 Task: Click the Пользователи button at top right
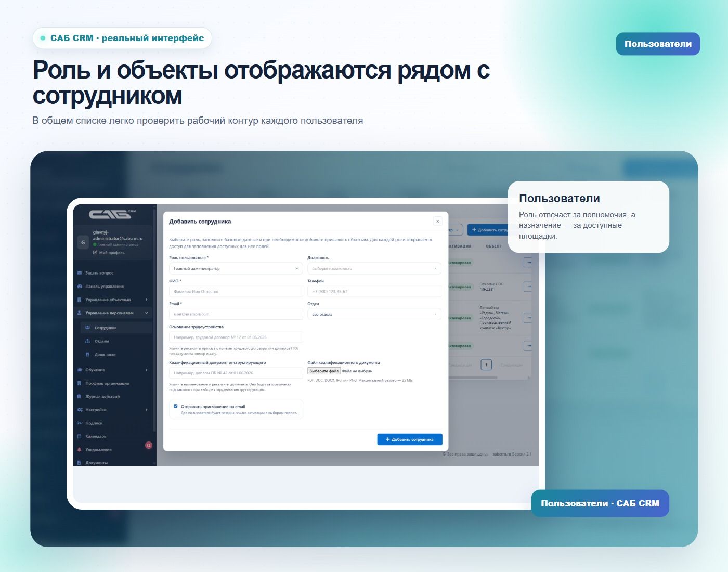[x=658, y=44]
